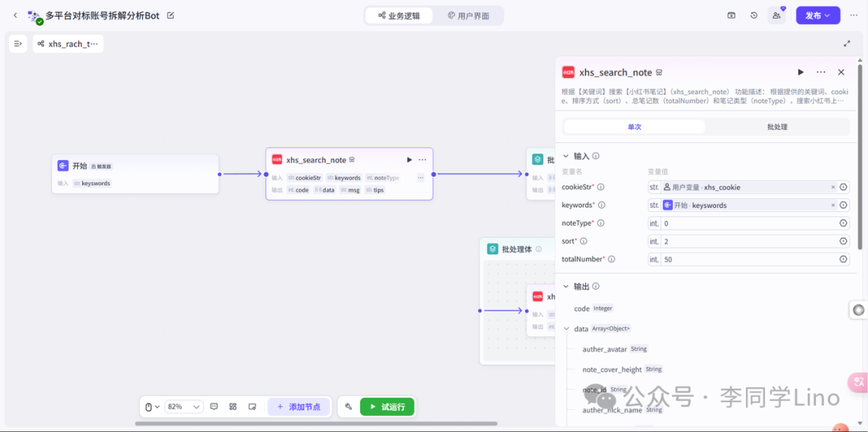Screen dimensions: 868x432
Task: Click the floating assistant circle at right edge
Action: click(x=858, y=310)
